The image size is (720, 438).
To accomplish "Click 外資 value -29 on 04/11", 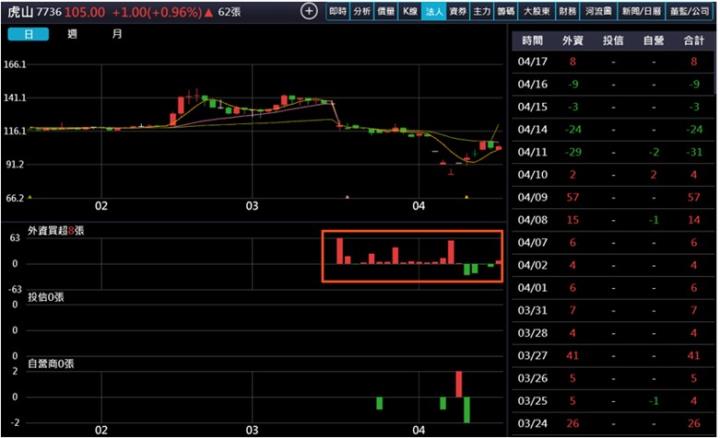I will point(573,152).
